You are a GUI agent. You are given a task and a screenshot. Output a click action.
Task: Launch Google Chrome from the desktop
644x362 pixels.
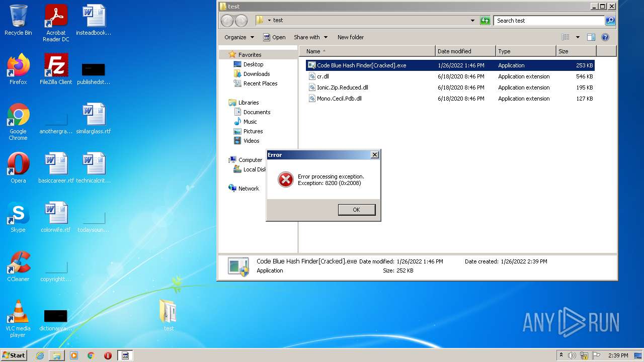tap(18, 122)
